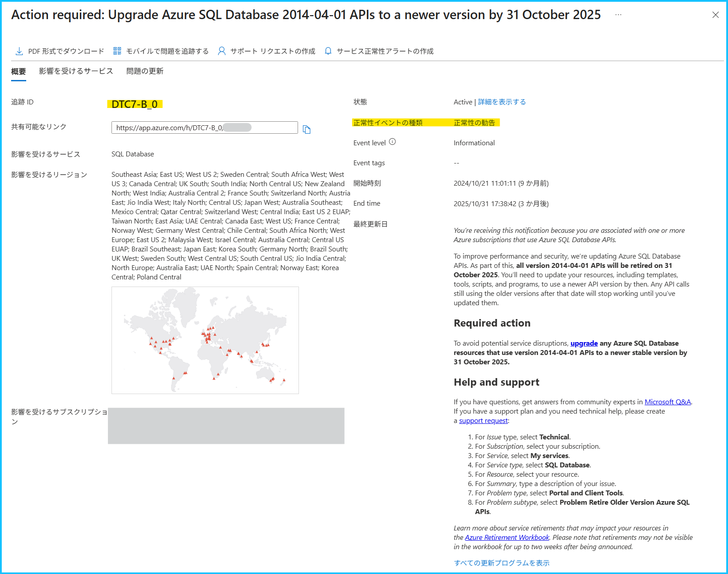728x574 pixels.
Task: Click the Event level info icon
Action: point(392,142)
